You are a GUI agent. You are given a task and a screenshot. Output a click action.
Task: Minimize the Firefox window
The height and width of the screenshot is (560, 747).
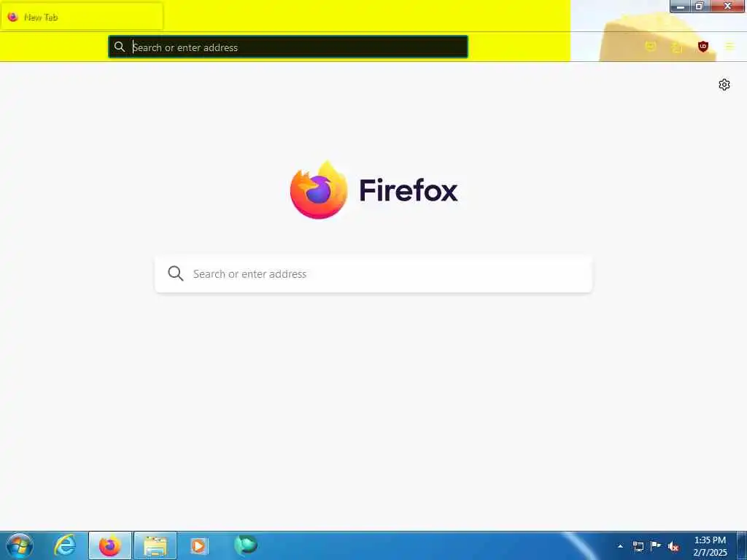(681, 6)
